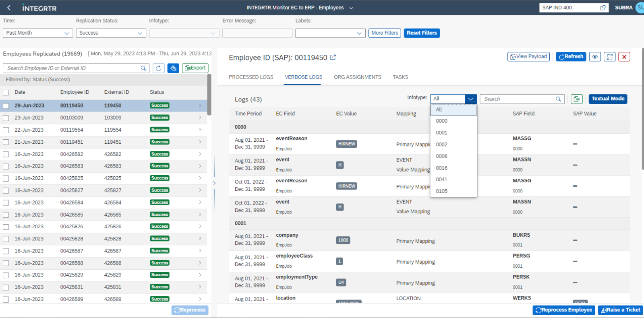Export the employee list

coord(195,68)
